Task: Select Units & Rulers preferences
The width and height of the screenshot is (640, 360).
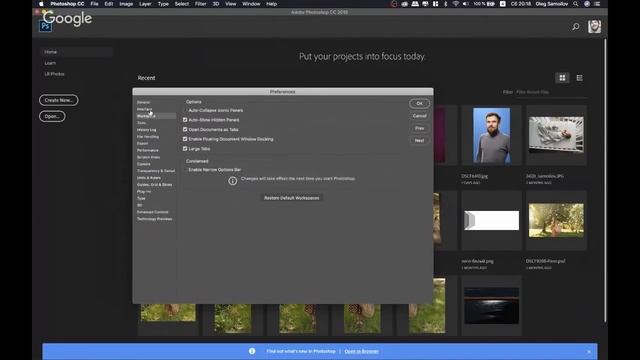Action: pyautogui.click(x=149, y=178)
